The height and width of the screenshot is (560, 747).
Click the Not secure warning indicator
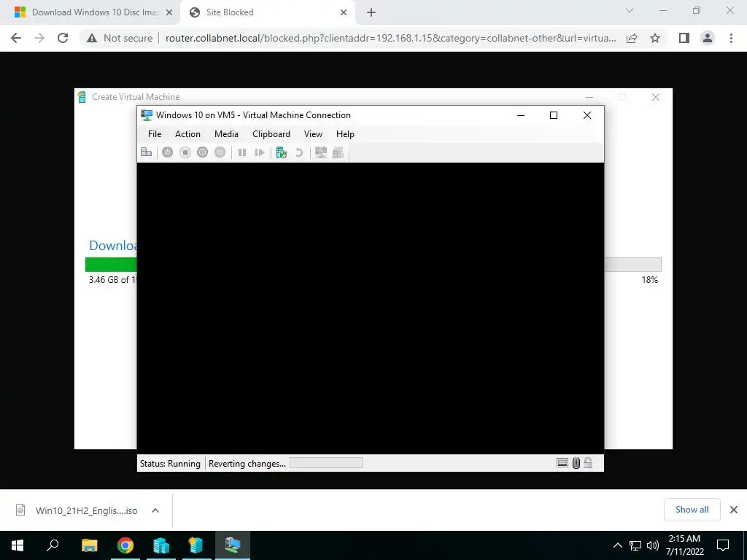click(120, 38)
